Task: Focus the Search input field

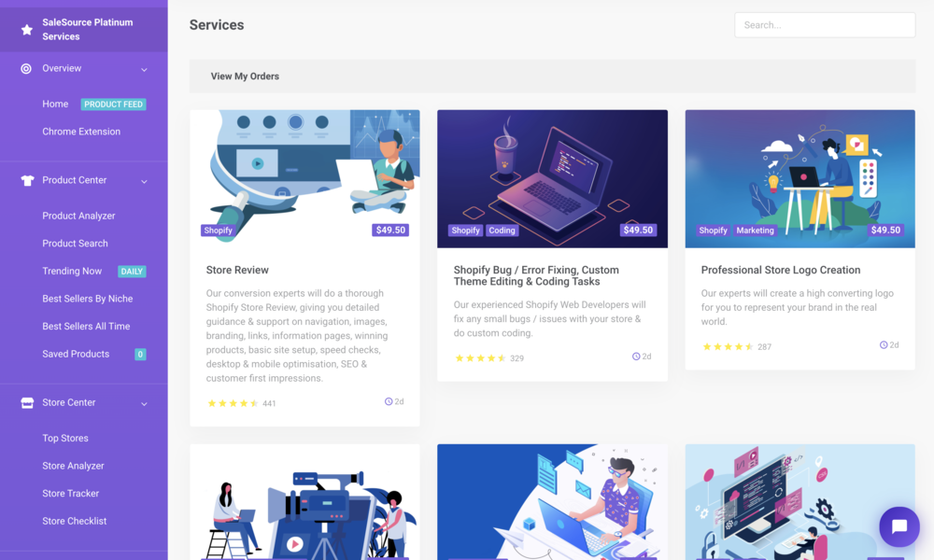Action: pyautogui.click(x=825, y=25)
